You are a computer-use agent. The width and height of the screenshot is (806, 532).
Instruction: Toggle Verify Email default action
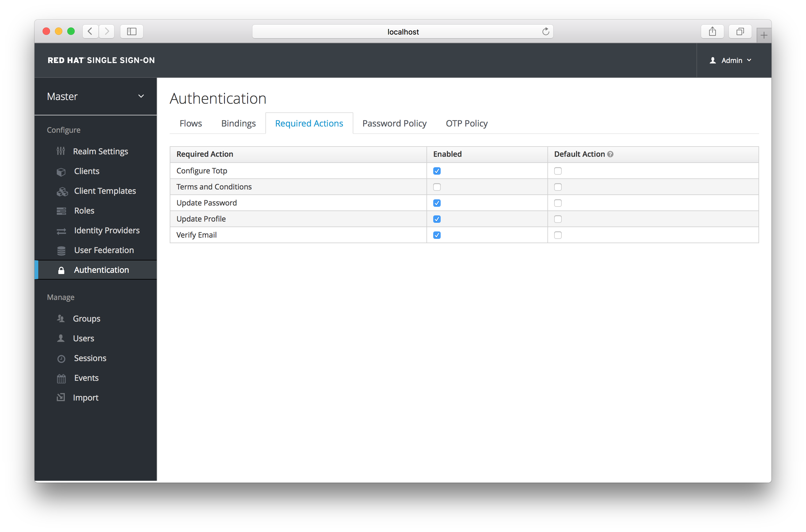coord(558,235)
